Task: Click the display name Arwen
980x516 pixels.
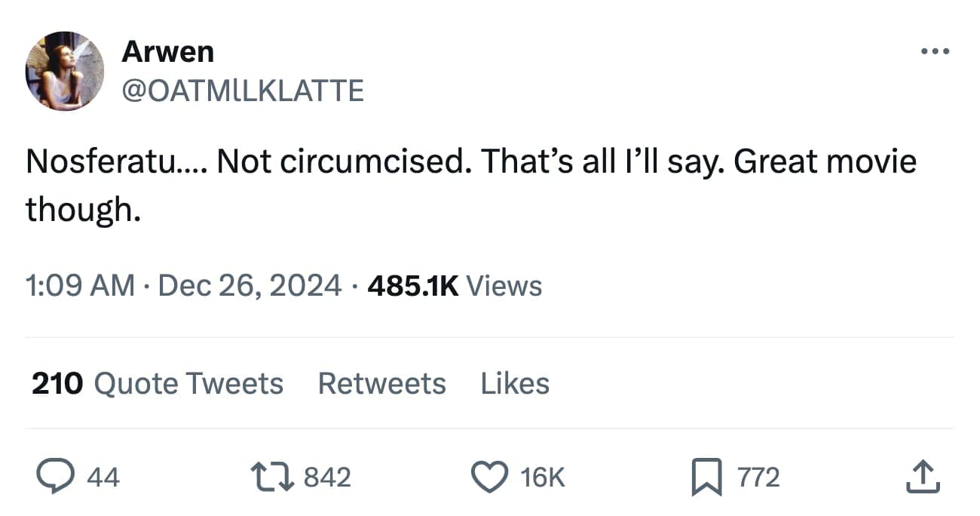Action: (167, 51)
